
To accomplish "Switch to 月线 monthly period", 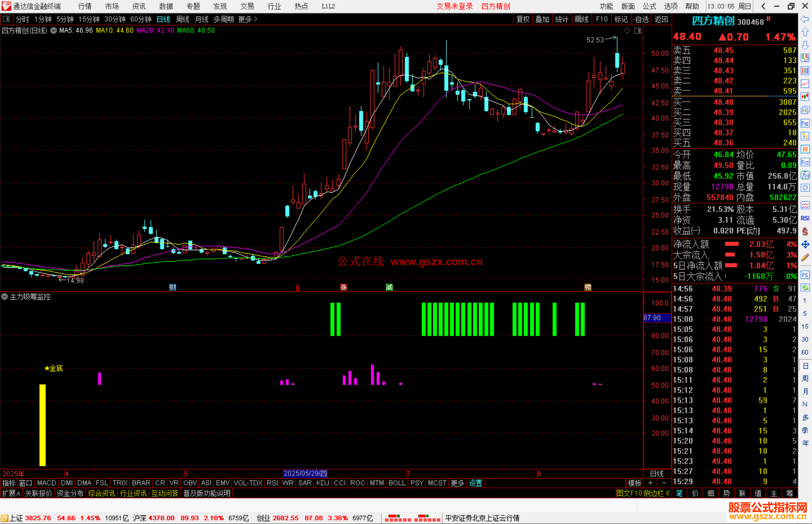I will [x=201, y=19].
